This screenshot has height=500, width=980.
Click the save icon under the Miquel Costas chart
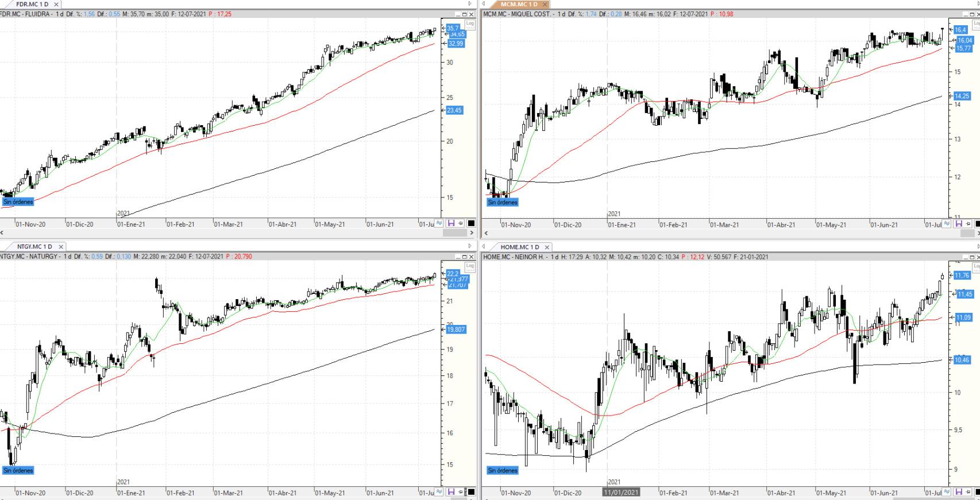958,224
